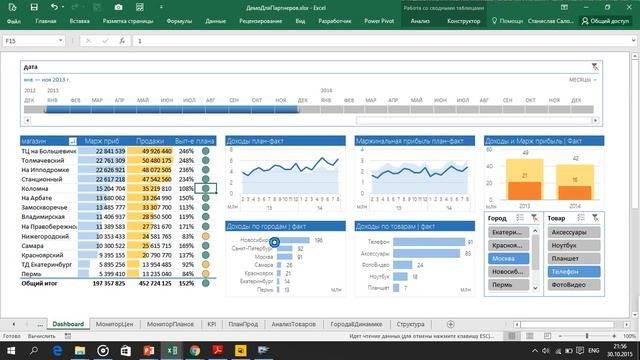This screenshot has height=360, width=640.
Task: Select Краснoя... item in Город slicer
Action: pos(508,245)
